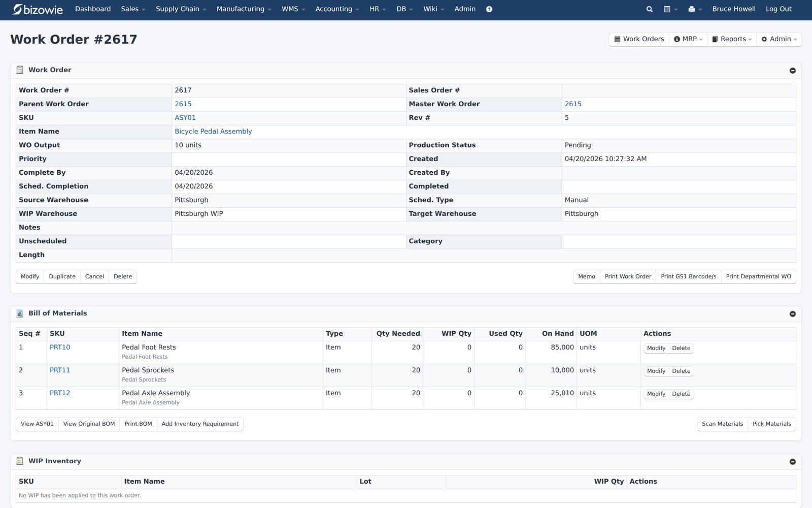812x508 pixels.
Task: Collapse the Bill of Materials panel
Action: point(792,314)
